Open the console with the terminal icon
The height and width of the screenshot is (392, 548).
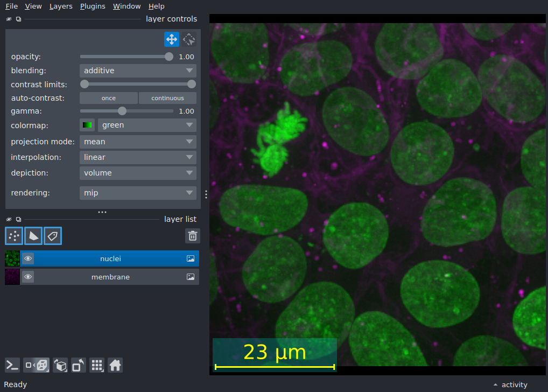(12, 366)
